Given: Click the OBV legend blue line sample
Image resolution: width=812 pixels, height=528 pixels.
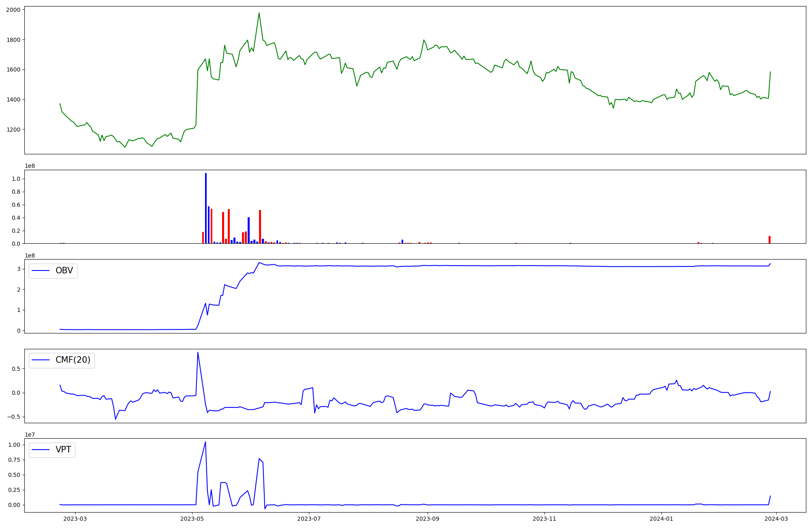Looking at the screenshot, I should tap(41, 271).
